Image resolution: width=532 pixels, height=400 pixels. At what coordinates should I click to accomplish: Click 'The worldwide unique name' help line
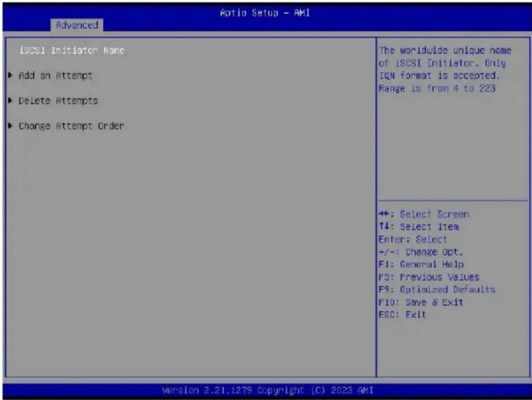(x=445, y=50)
